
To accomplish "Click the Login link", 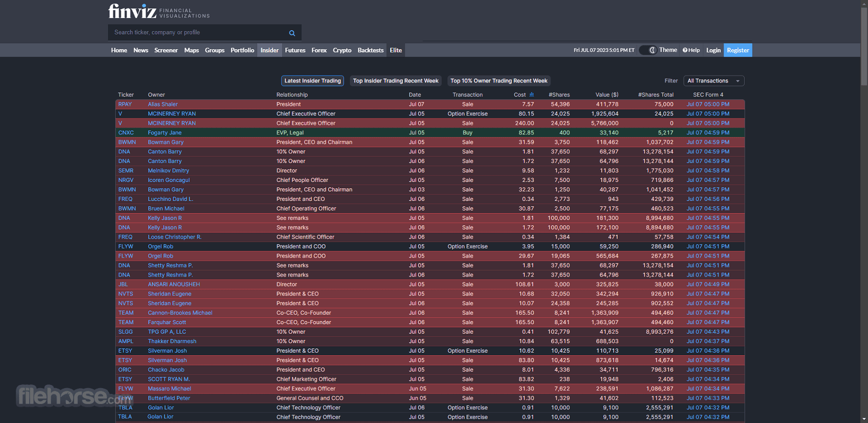I will click(713, 50).
